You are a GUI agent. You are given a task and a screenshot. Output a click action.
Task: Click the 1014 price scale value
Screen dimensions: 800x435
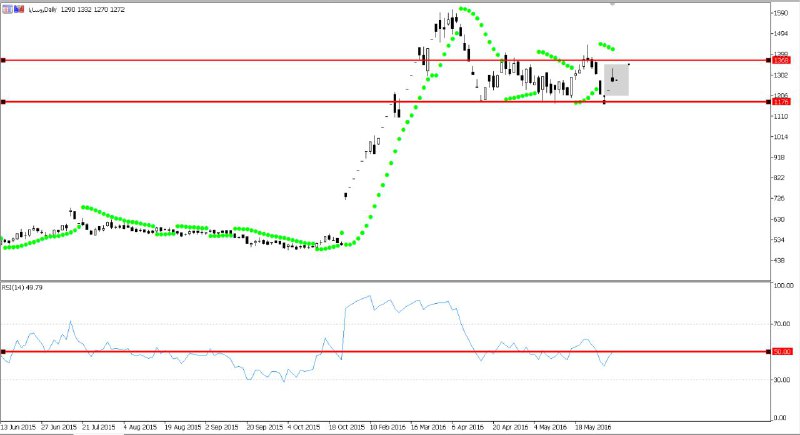(781, 137)
